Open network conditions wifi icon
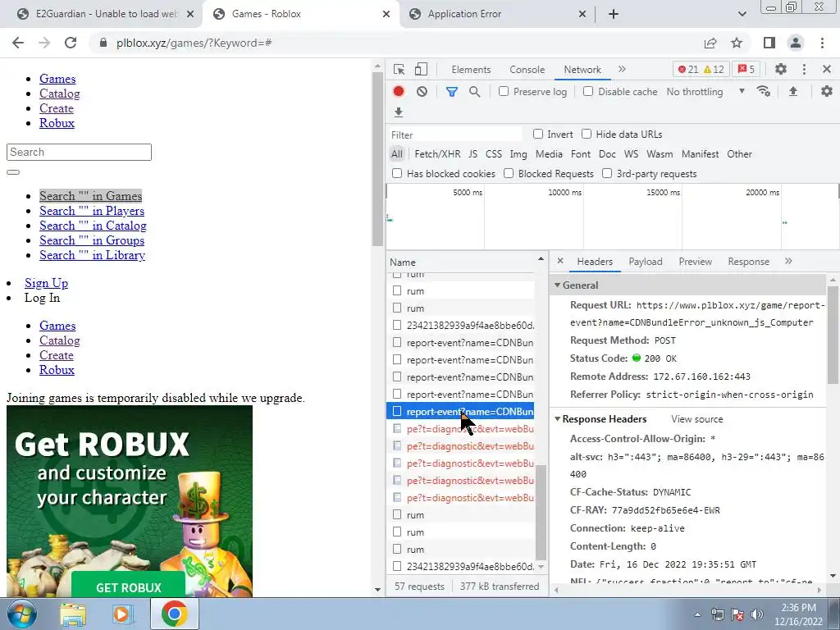Screen dimensions: 840x630 [764, 92]
